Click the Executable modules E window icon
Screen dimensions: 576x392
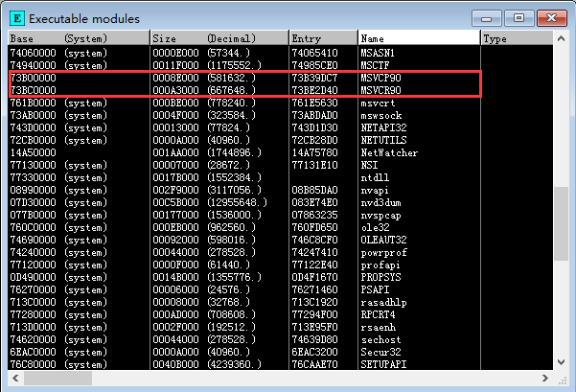[17, 18]
